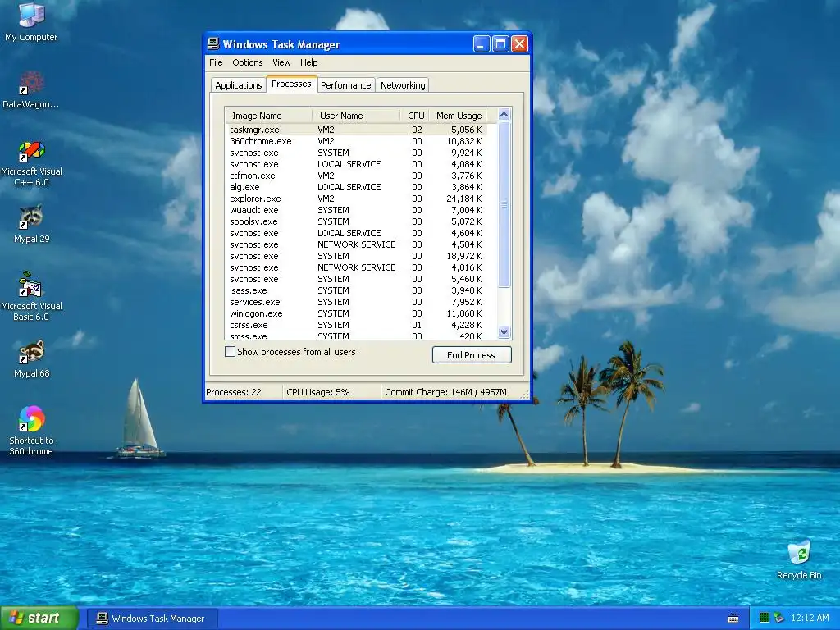Select the DataWagon desktop shortcut
This screenshot has height=630, width=840.
[31, 89]
